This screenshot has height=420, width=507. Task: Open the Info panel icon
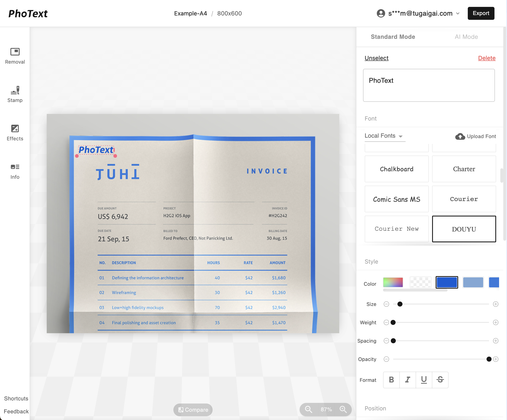(15, 167)
